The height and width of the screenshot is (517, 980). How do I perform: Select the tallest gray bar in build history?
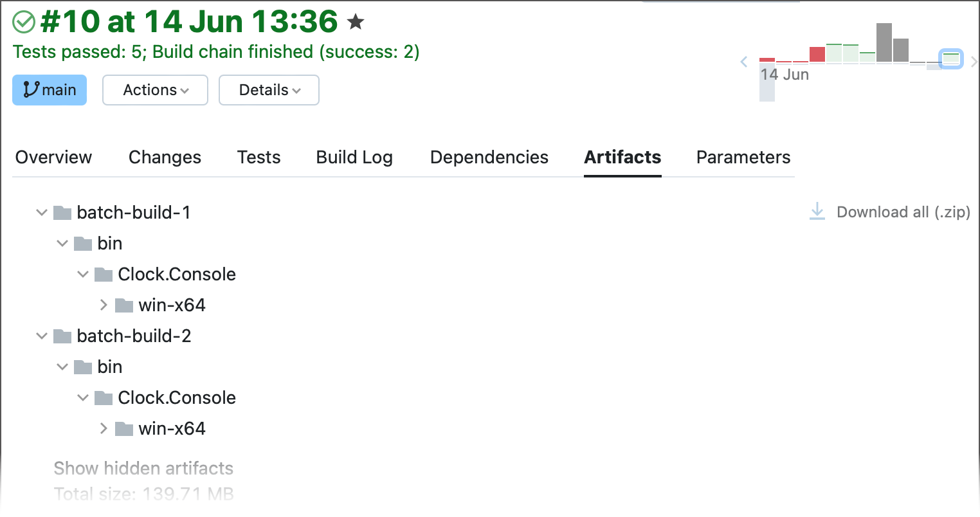[x=884, y=43]
